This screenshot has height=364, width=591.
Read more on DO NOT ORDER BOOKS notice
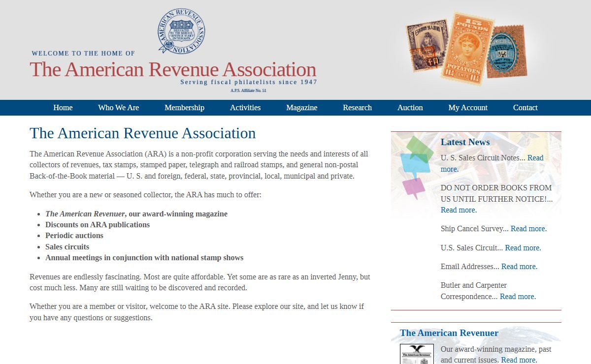(x=459, y=210)
